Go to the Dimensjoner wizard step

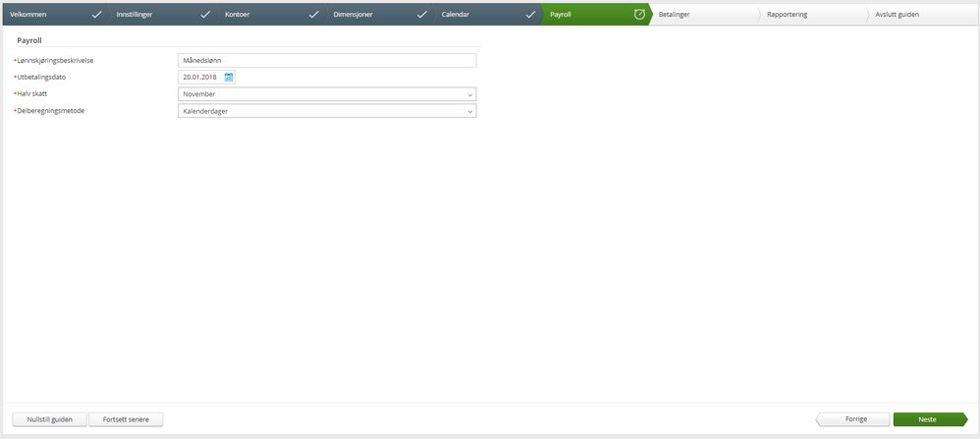point(379,15)
